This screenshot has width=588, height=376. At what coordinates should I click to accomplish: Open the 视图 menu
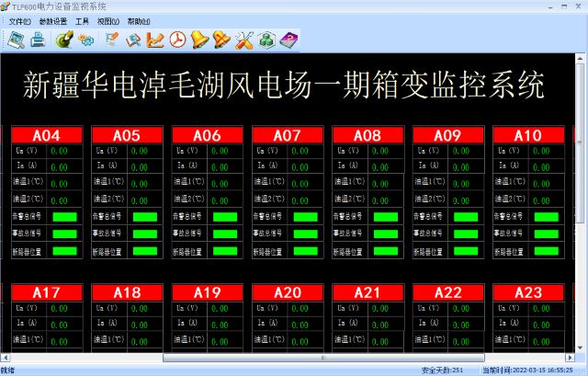coord(107,20)
